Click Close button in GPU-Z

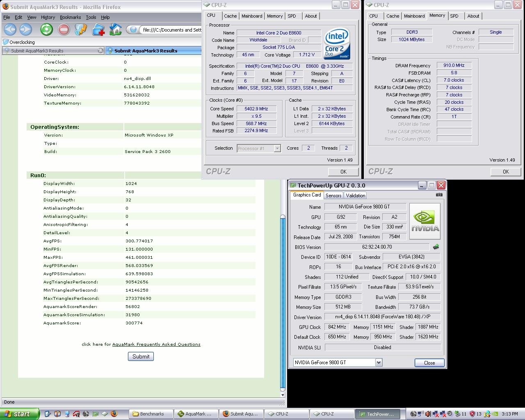click(x=429, y=363)
